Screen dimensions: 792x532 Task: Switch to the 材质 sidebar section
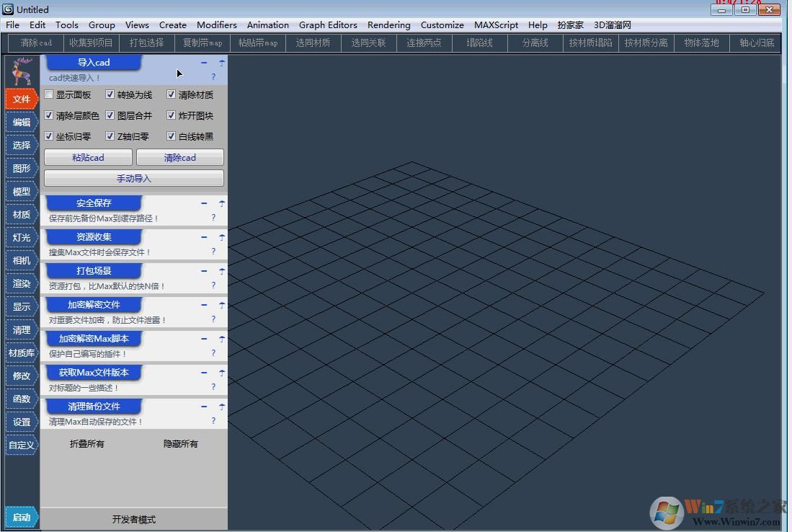(x=21, y=214)
